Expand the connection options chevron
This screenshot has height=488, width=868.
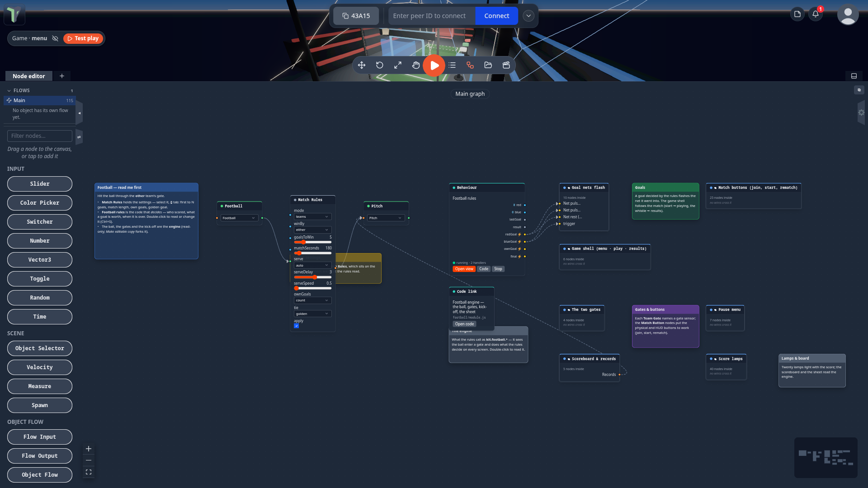[528, 16]
